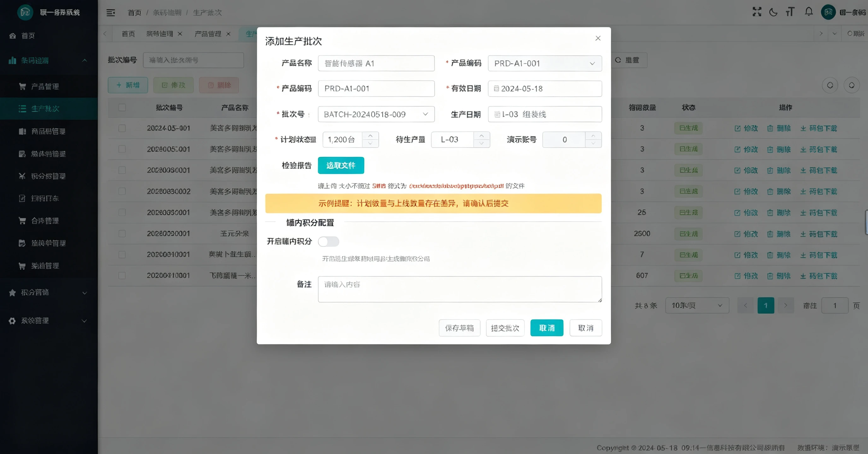868x454 pixels.
Task: Switch to the 产品管理 tab
Action: point(208,34)
